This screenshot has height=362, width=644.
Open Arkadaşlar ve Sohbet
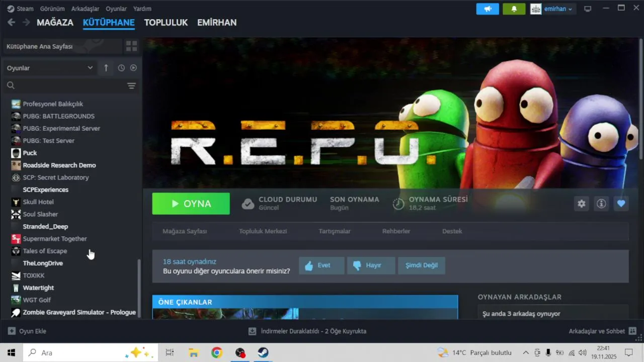tap(603, 331)
